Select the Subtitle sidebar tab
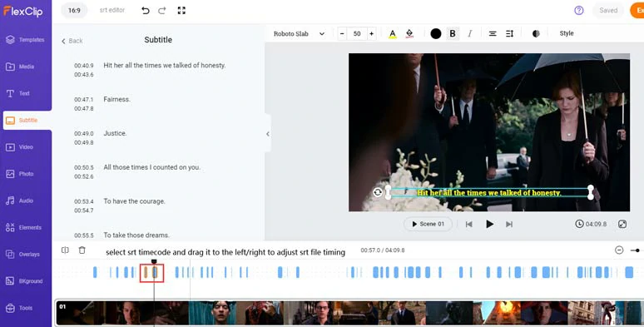 27,121
